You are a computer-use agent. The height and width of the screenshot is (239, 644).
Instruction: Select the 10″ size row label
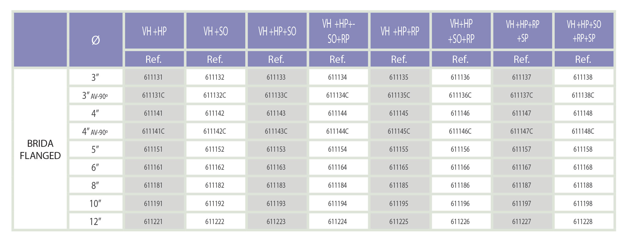96,203
